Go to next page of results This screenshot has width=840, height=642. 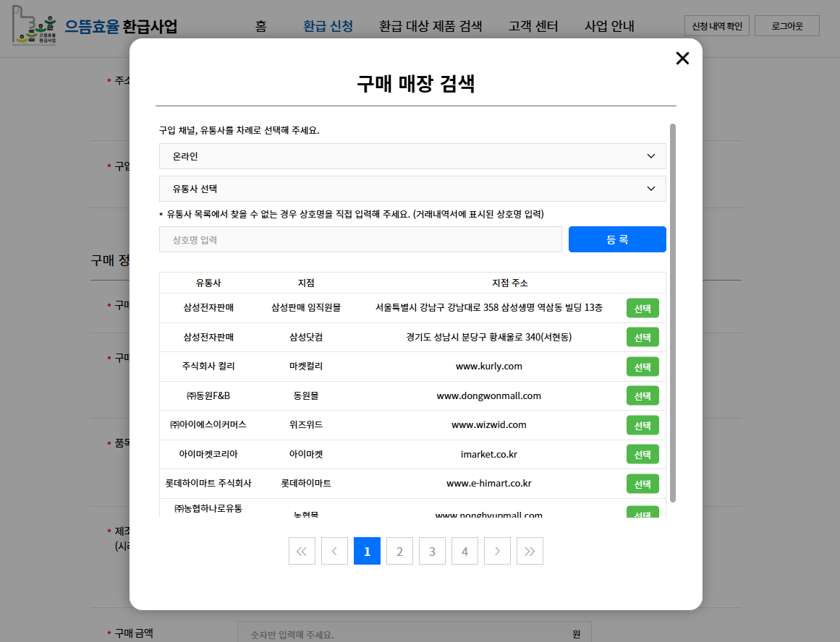coord(497,551)
